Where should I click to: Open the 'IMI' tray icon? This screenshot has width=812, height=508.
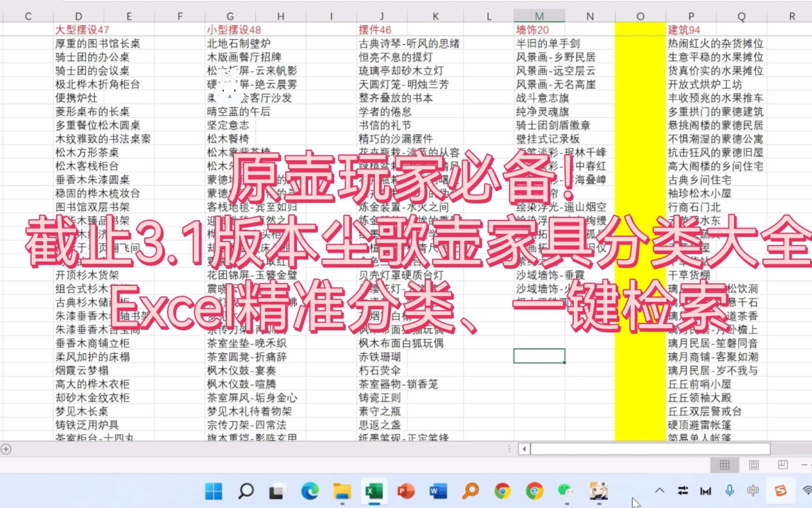[705, 491]
